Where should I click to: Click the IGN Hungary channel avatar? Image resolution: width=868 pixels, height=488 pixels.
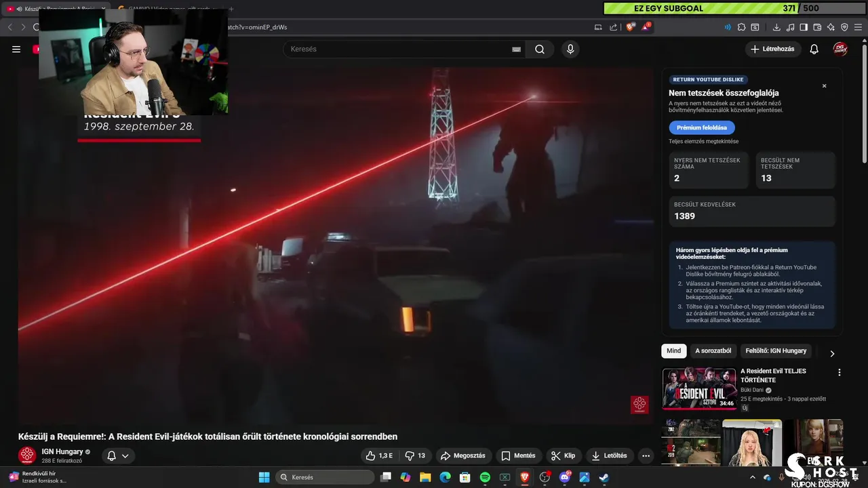tap(27, 455)
